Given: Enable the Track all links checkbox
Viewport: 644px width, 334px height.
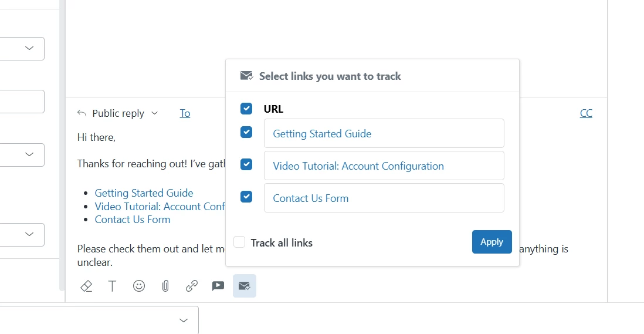Looking at the screenshot, I should click(x=239, y=242).
